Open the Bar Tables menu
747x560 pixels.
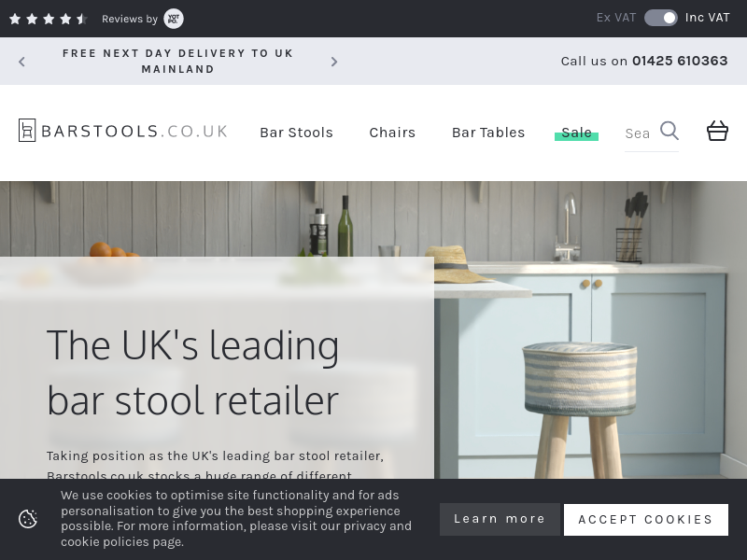tap(488, 133)
